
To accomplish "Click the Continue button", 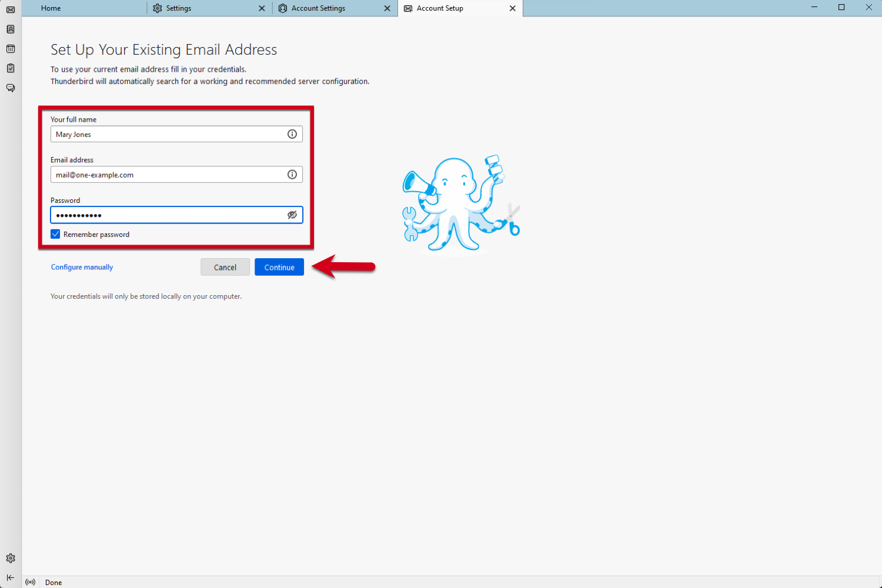I will coord(279,267).
